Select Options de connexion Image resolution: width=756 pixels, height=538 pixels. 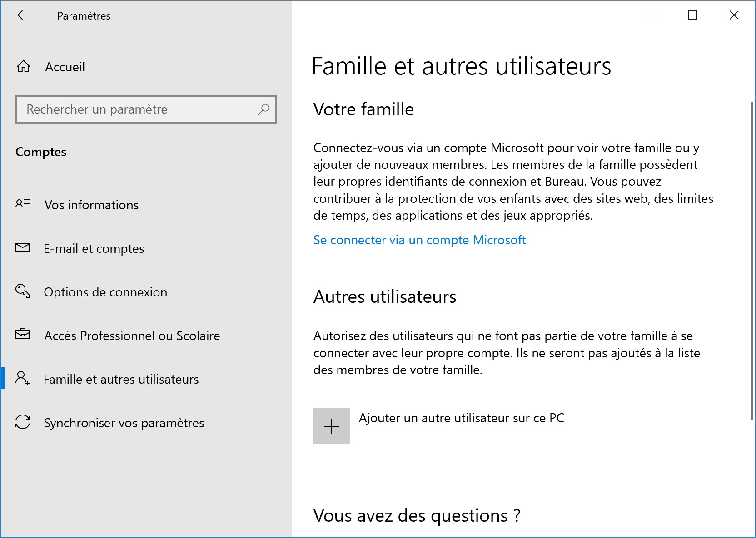105,292
